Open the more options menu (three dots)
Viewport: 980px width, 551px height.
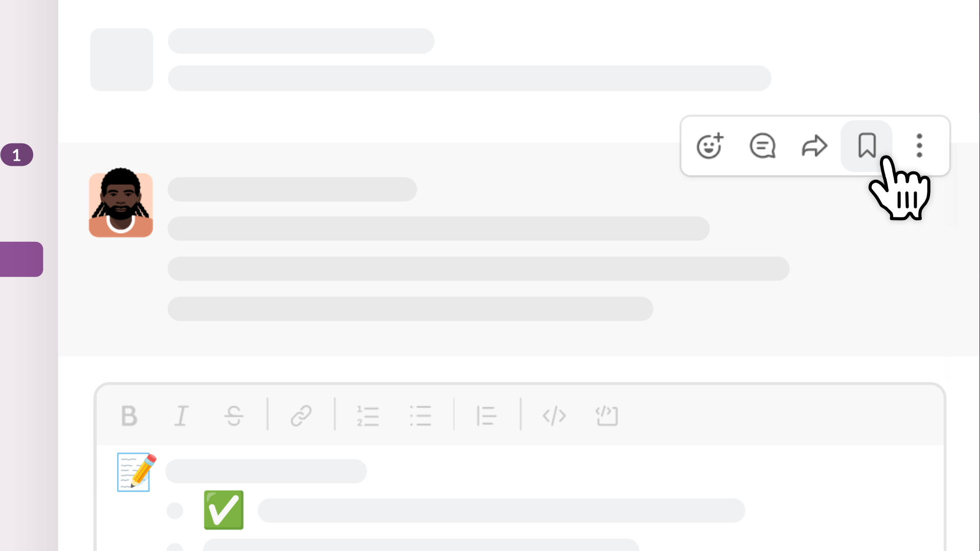919,145
